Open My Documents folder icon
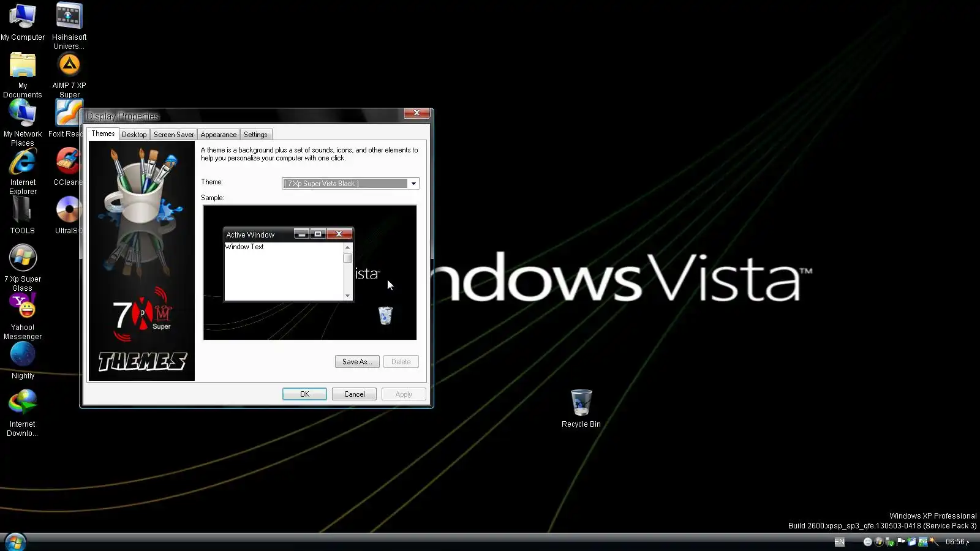 coord(23,75)
